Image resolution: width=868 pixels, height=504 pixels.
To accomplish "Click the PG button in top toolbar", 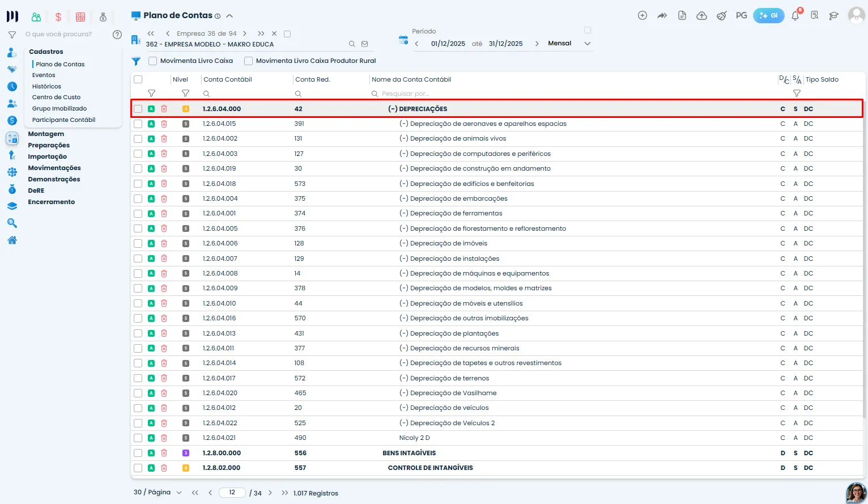I will click(742, 16).
